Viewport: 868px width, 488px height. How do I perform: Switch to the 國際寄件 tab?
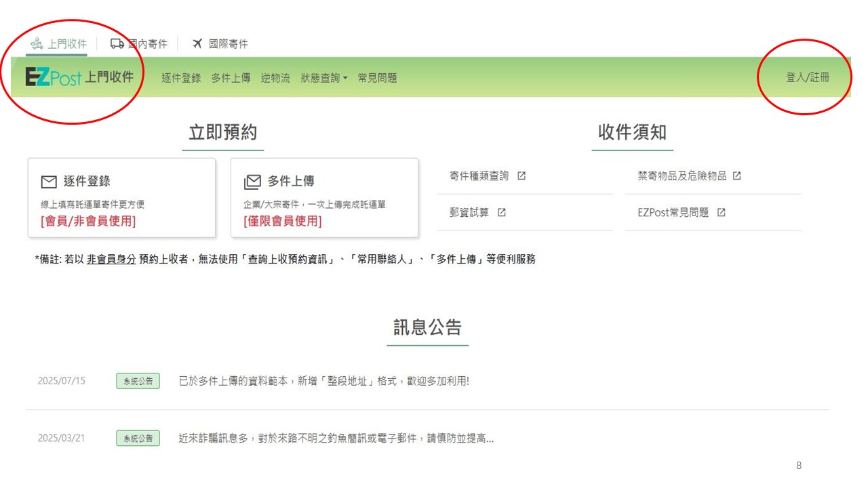point(220,44)
